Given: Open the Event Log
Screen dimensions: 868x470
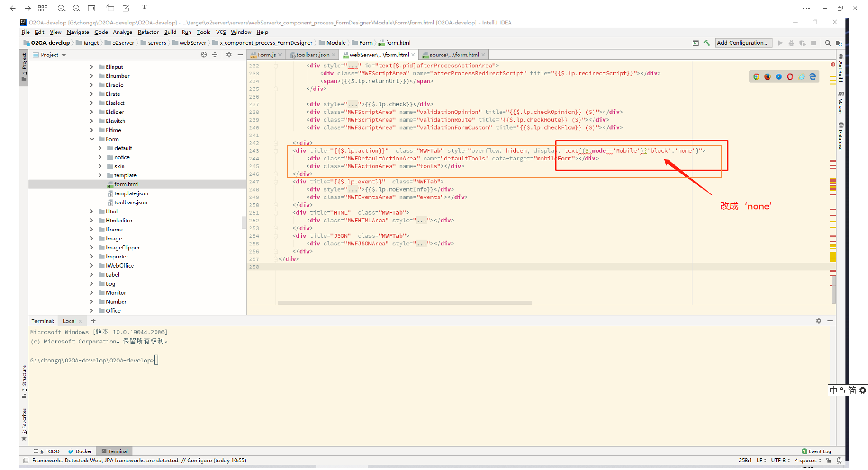Looking at the screenshot, I should click(816, 451).
